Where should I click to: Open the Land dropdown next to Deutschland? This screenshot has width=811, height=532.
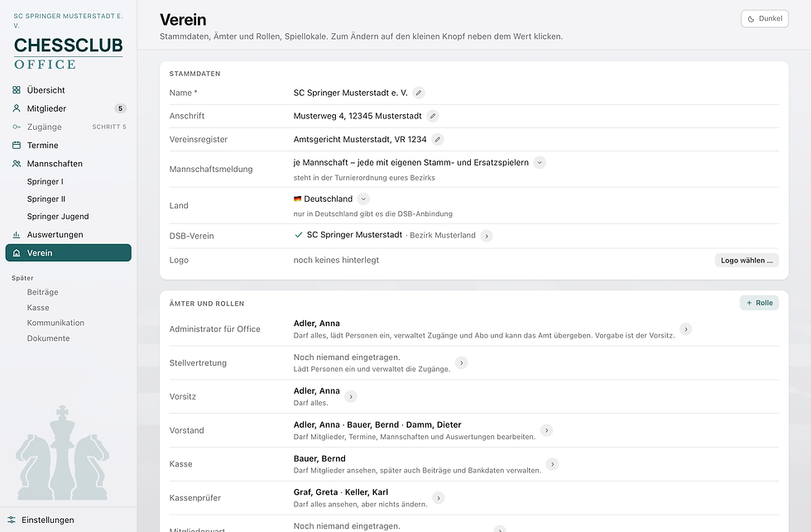[x=363, y=199]
